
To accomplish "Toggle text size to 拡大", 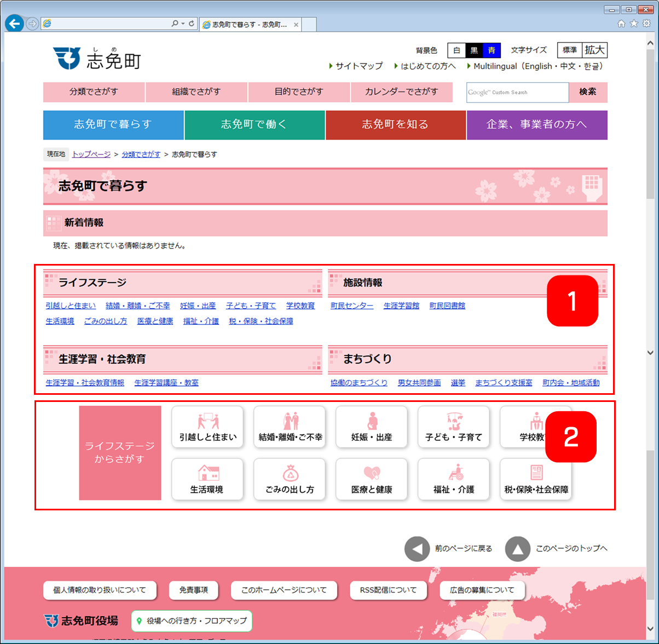I will point(594,50).
